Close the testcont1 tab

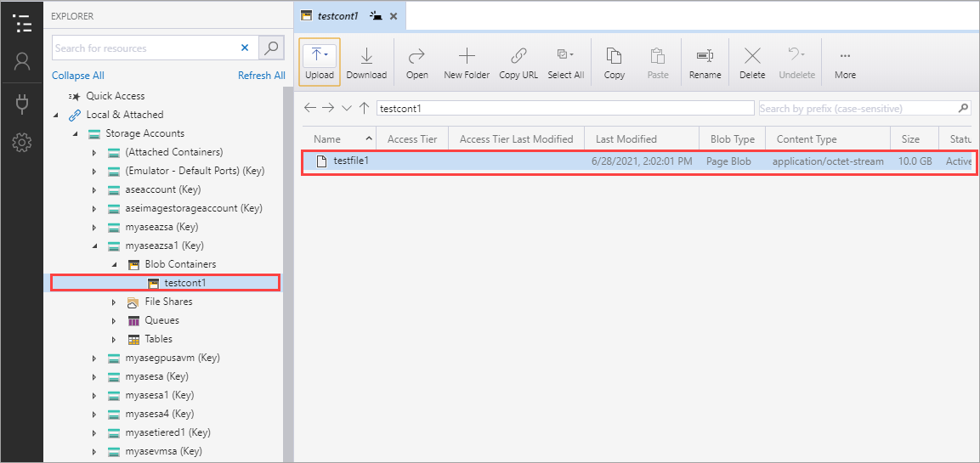(x=394, y=16)
